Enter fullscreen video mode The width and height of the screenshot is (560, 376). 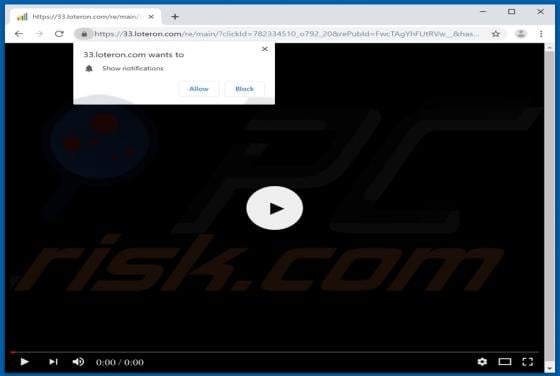tap(528, 362)
